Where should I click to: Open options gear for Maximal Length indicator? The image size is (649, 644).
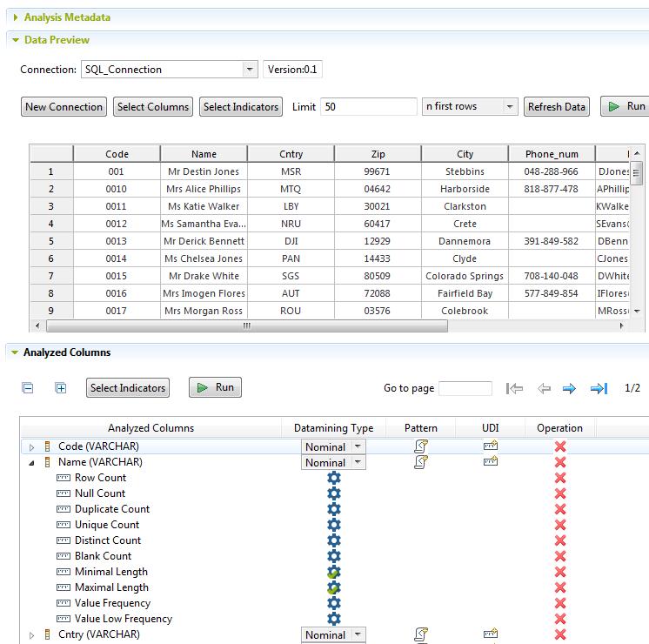[x=333, y=587]
